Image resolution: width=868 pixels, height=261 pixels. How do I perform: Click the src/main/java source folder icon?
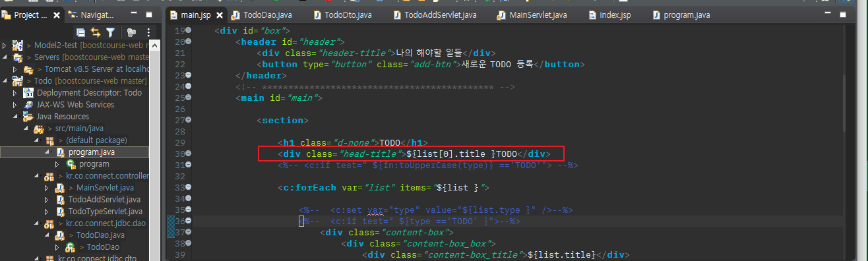[x=38, y=129]
